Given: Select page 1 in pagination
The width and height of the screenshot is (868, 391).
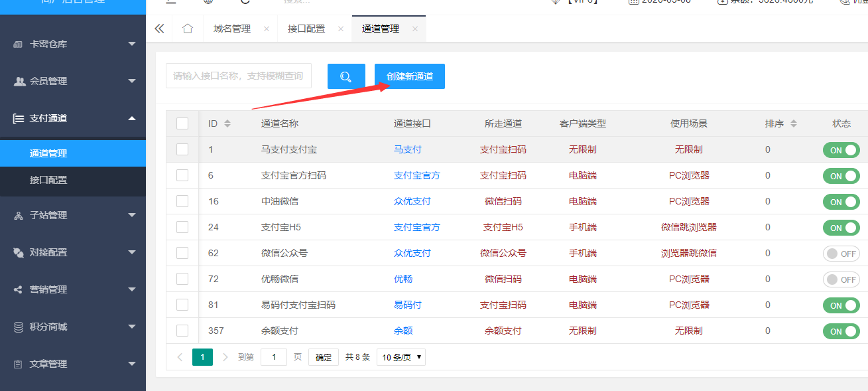Looking at the screenshot, I should click(x=202, y=357).
